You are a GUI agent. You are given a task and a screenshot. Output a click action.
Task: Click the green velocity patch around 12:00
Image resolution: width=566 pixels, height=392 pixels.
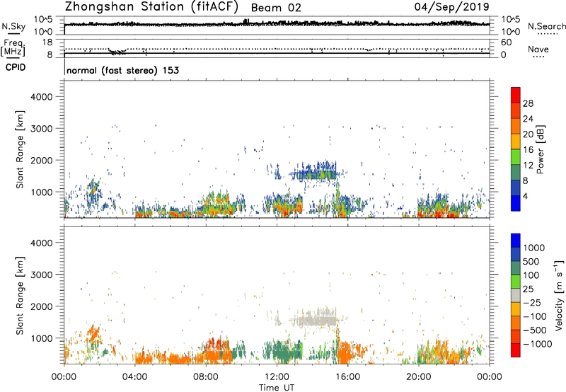(x=283, y=352)
